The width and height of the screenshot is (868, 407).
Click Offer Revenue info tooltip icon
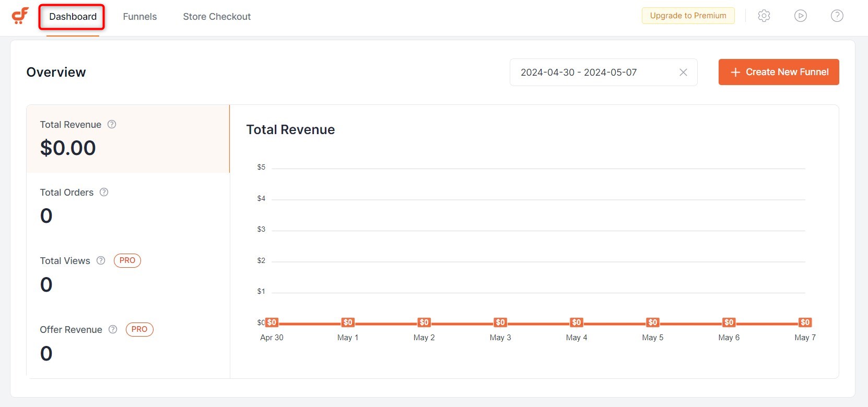[x=113, y=329]
